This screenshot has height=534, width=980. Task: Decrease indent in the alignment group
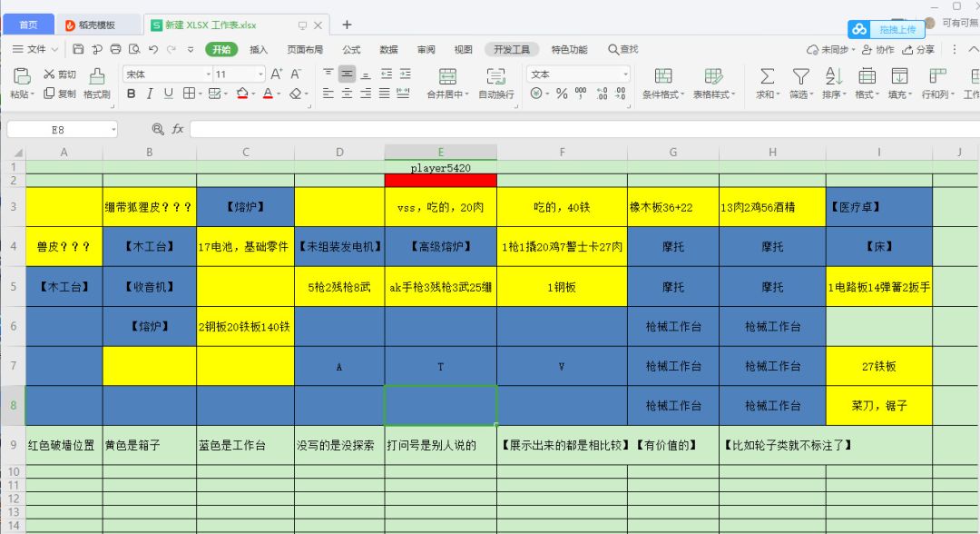point(387,74)
